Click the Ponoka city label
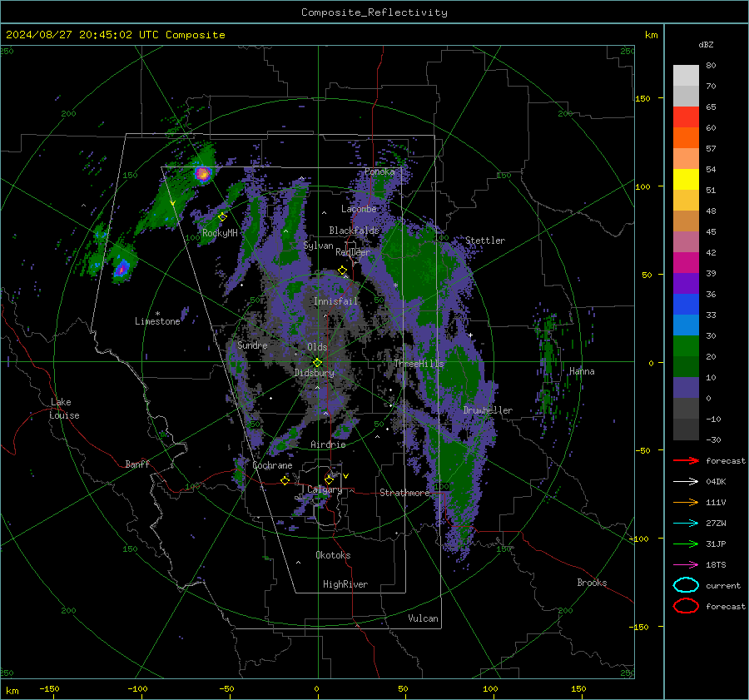The width and height of the screenshot is (749, 700). (379, 171)
